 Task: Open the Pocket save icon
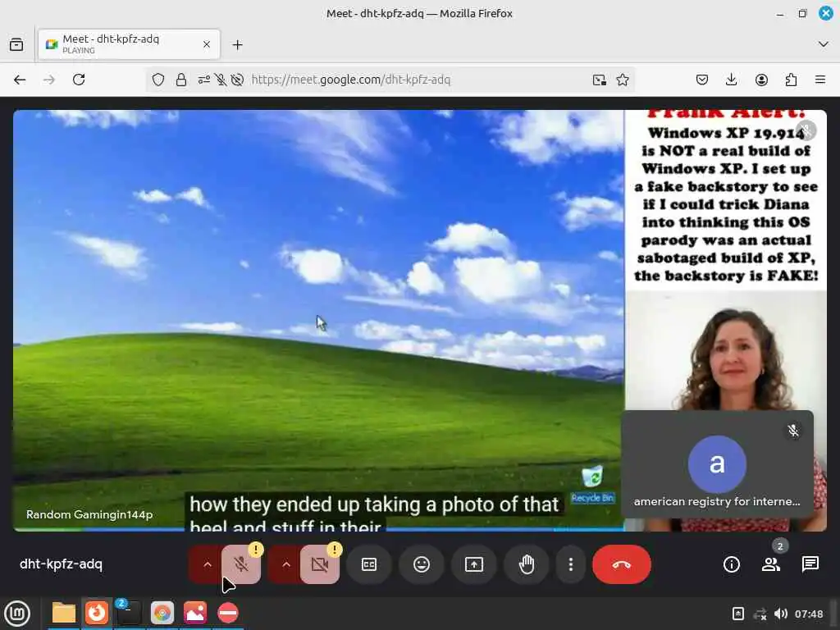tap(702, 80)
